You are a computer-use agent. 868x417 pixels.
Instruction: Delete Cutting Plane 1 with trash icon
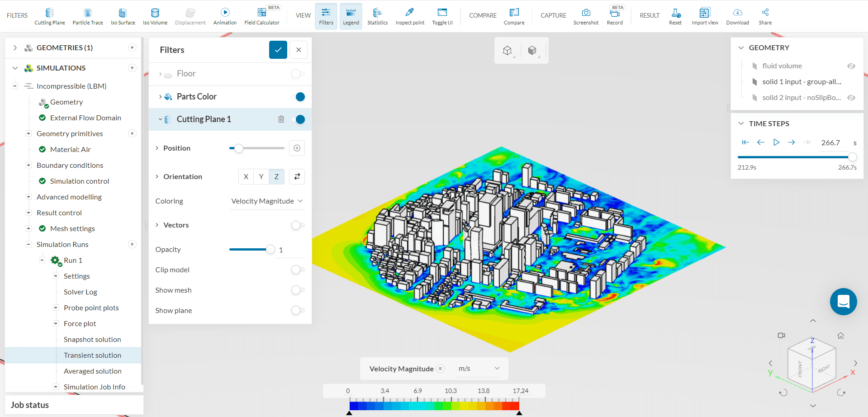pyautogui.click(x=281, y=119)
